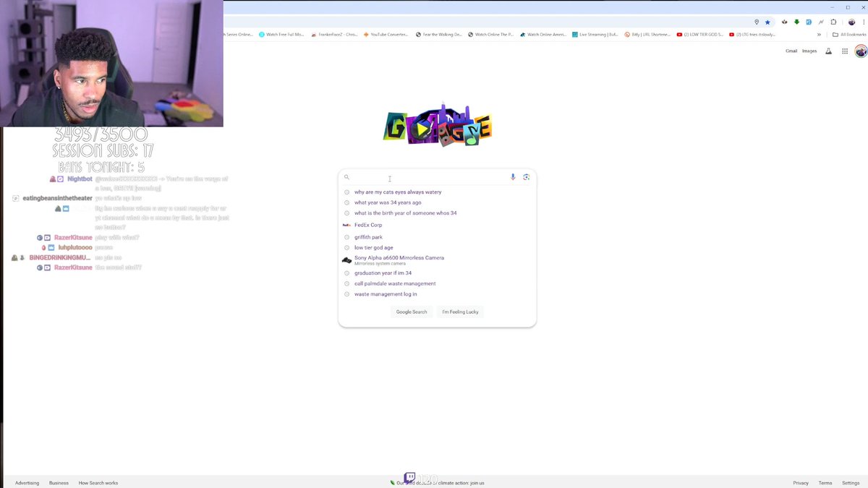Open the Live Streaming bookmark

pos(595,34)
